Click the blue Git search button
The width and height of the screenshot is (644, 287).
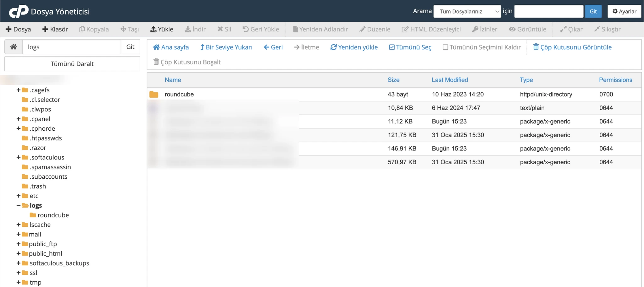coord(593,11)
